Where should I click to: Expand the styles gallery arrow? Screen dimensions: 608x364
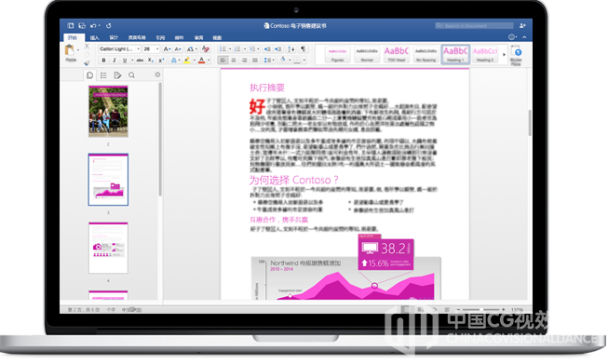click(x=504, y=55)
